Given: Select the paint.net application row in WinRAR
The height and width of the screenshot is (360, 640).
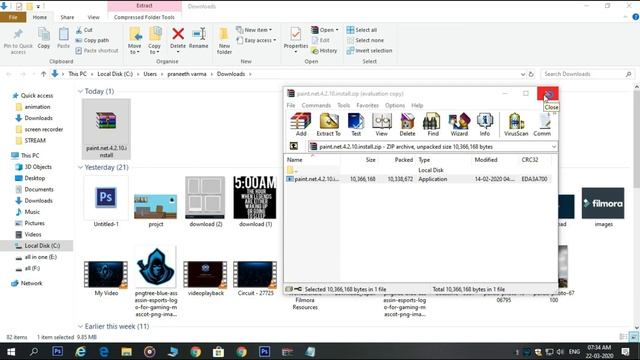Looking at the screenshot, I should 418,179.
